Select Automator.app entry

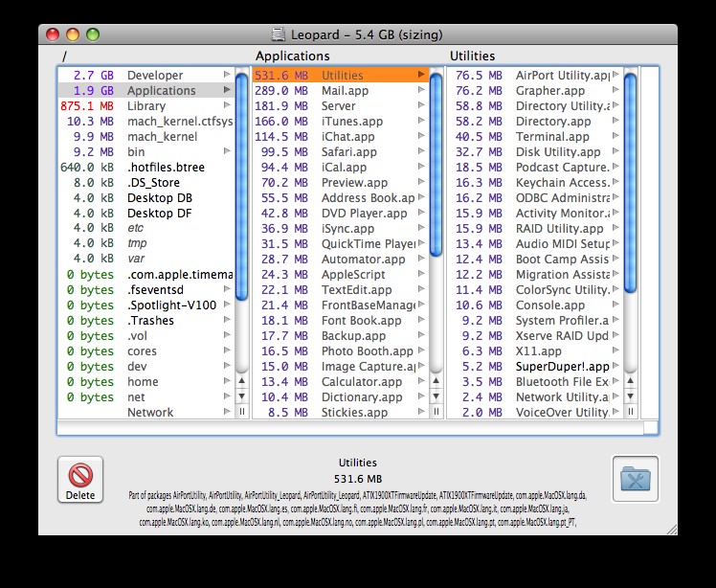[x=341, y=260]
